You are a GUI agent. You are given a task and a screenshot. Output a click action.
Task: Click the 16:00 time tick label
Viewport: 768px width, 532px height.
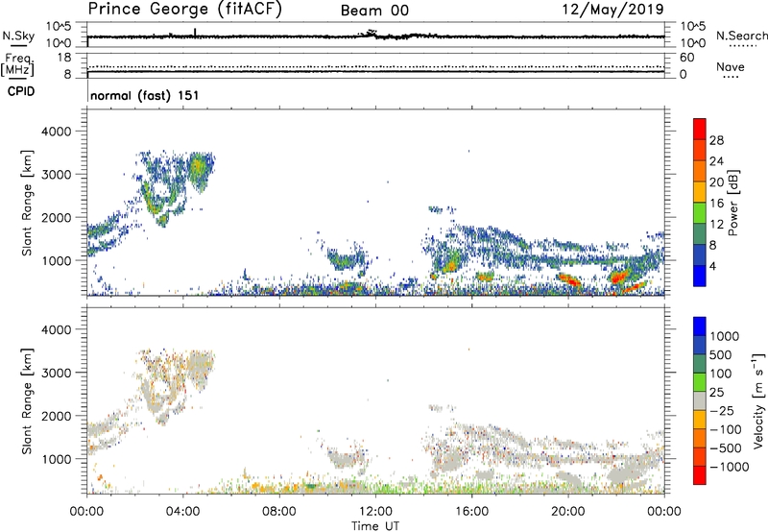coord(471,512)
